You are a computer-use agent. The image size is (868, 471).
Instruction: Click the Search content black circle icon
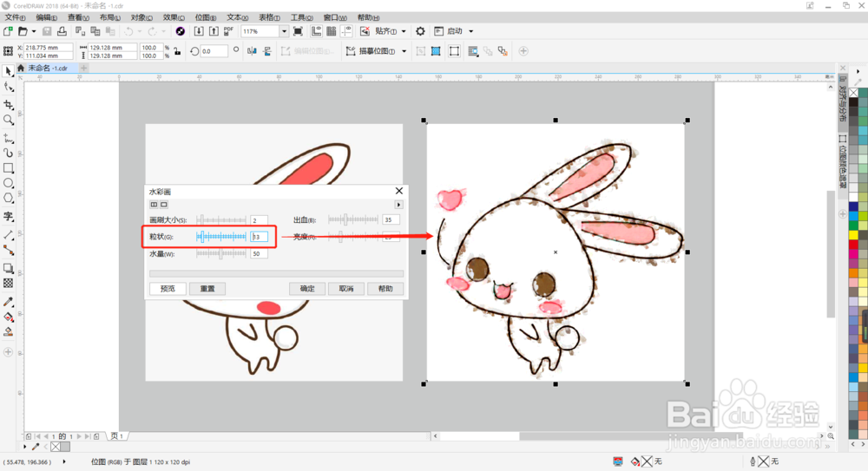[180, 31]
